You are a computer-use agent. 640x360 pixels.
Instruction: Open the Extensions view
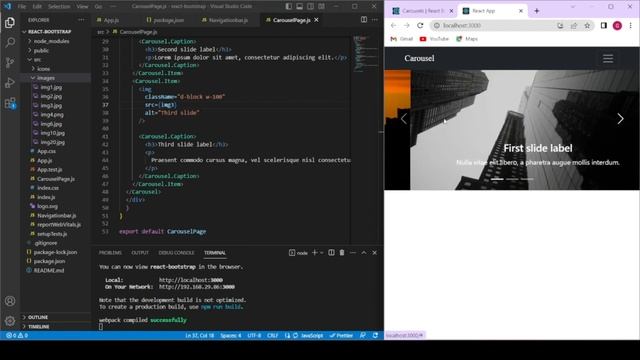coord(10,103)
